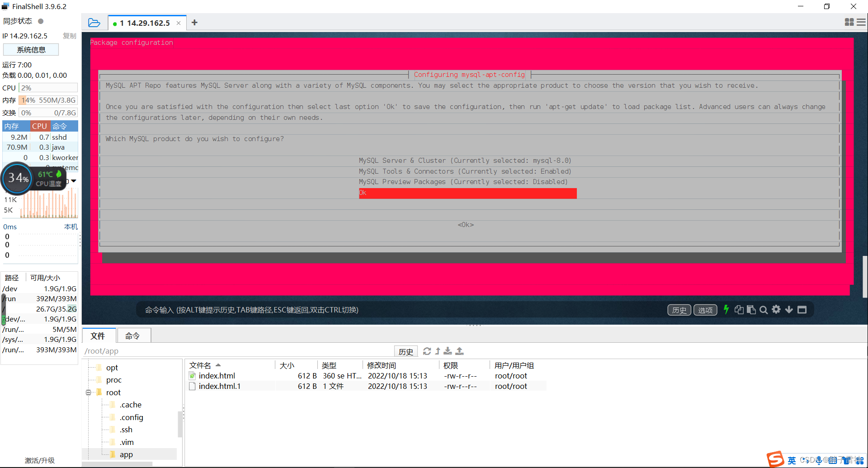Select MySQL Tools & Connectors option

[x=465, y=171]
